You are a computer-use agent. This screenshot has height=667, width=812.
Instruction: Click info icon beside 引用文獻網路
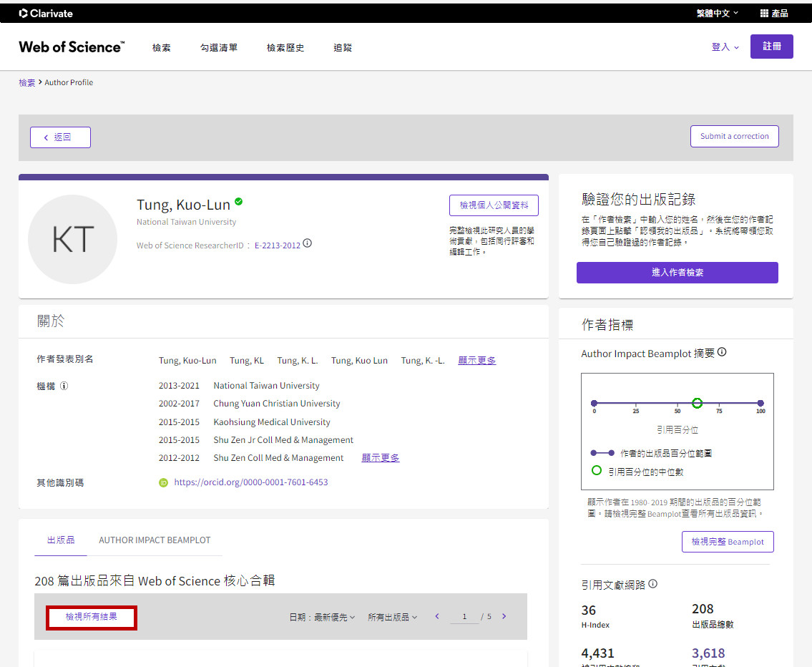[x=653, y=584]
